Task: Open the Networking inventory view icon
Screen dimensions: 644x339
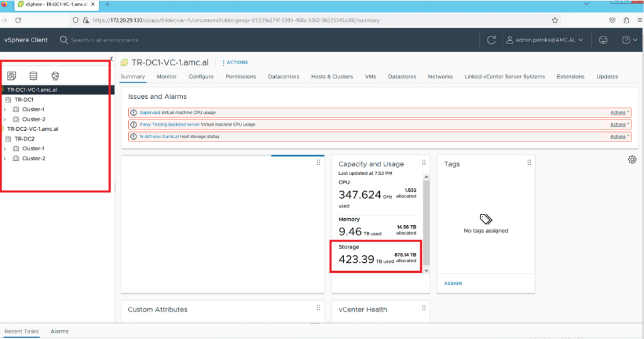Action: 55,76
